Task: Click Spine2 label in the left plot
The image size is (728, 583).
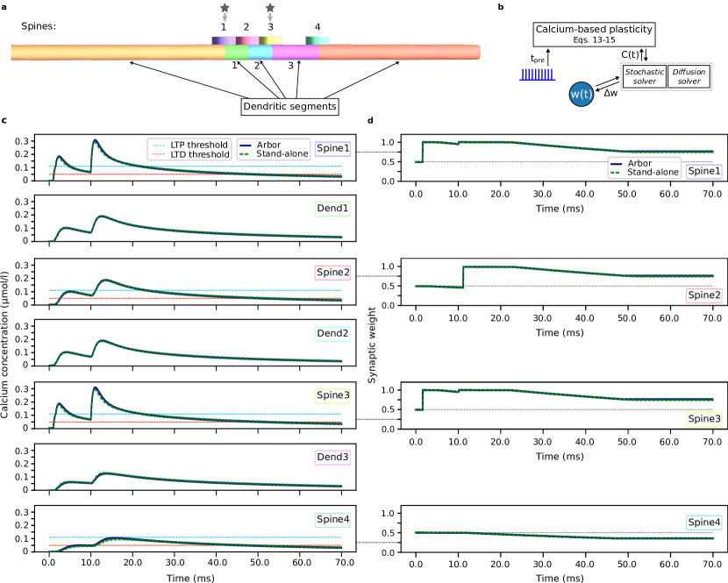Action: [x=332, y=272]
